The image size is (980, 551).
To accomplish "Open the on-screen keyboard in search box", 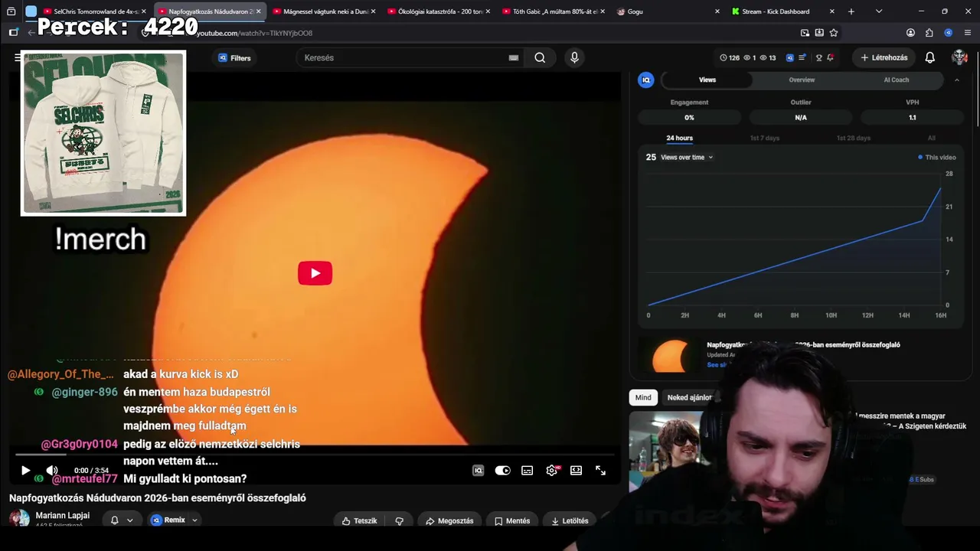I will [514, 57].
